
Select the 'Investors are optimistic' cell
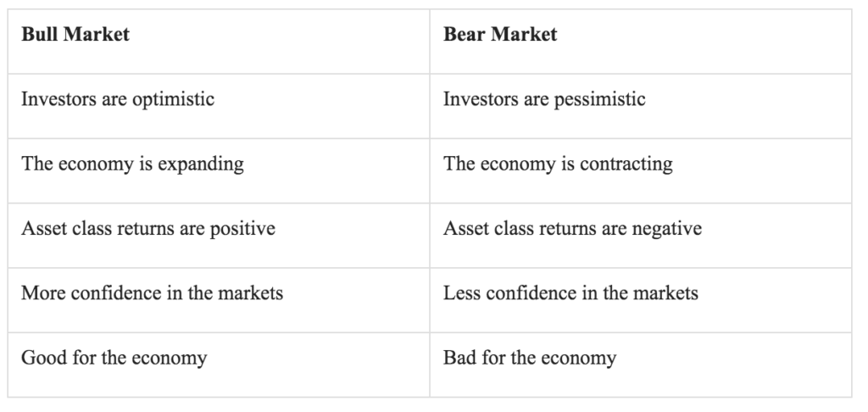point(219,106)
